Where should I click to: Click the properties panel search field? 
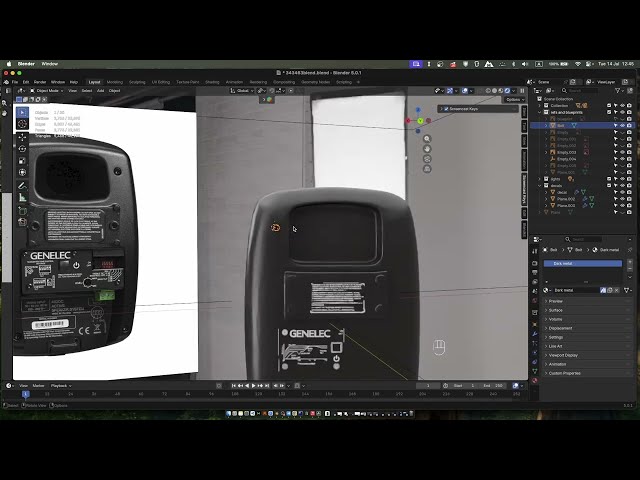point(583,239)
